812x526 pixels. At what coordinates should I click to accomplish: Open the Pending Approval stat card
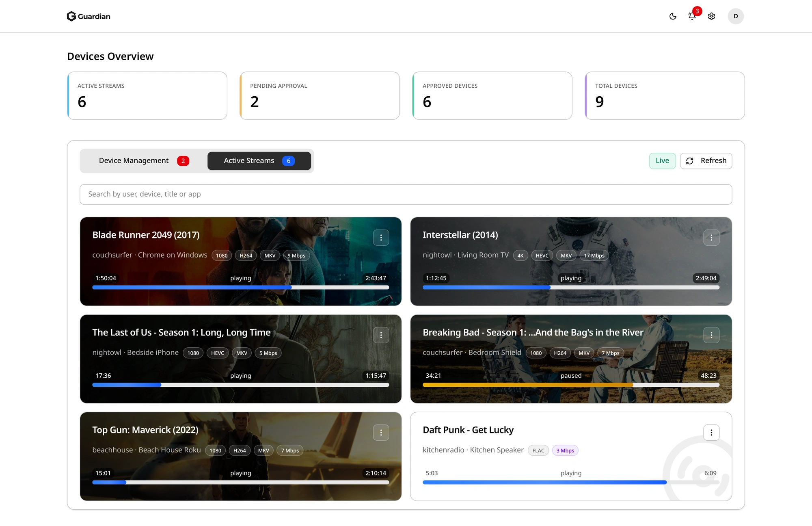click(320, 96)
